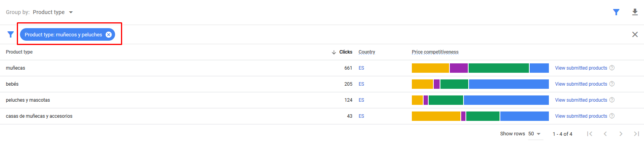Open help icon for the bebés row
The height and width of the screenshot is (142, 644).
coord(612,84)
